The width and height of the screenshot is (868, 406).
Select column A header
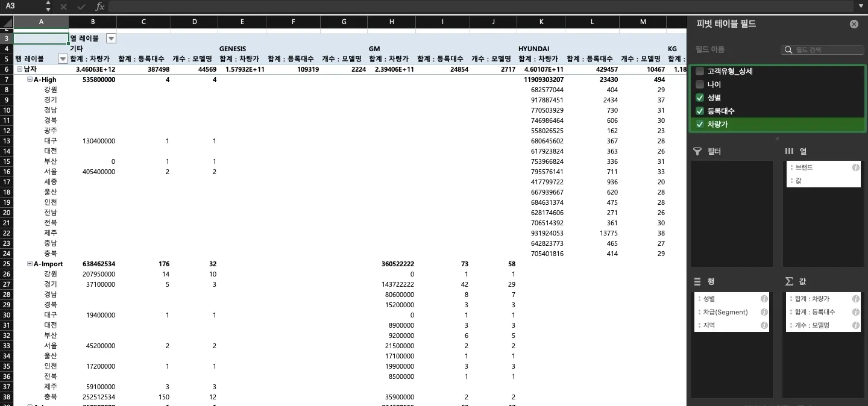pos(41,22)
